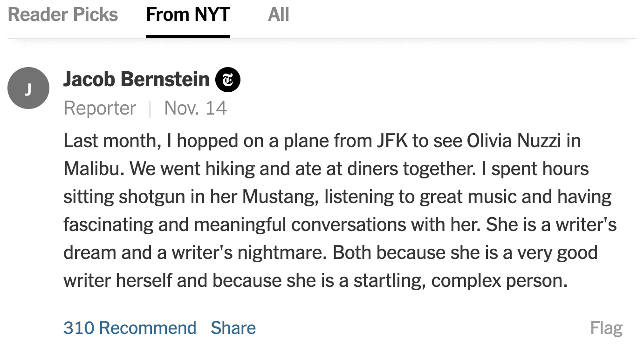Click the NYT staff badge icon
Viewport: 644px width, 354px height.
click(228, 80)
